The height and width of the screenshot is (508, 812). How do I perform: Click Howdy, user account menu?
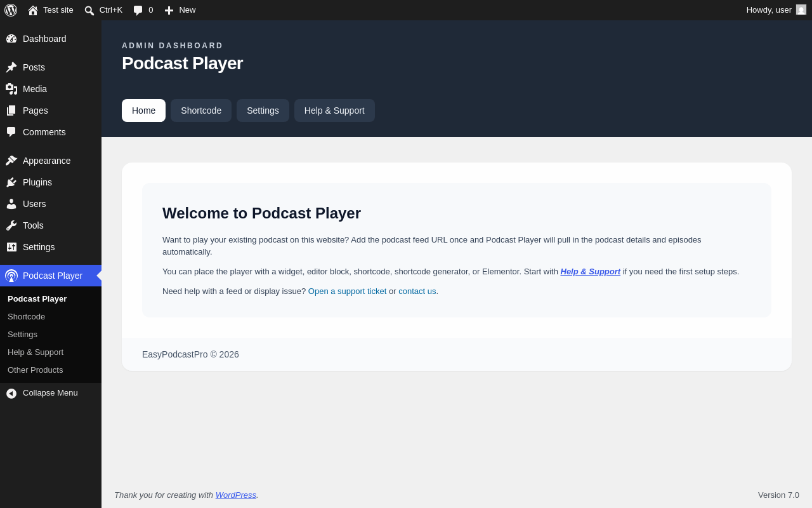click(x=776, y=10)
